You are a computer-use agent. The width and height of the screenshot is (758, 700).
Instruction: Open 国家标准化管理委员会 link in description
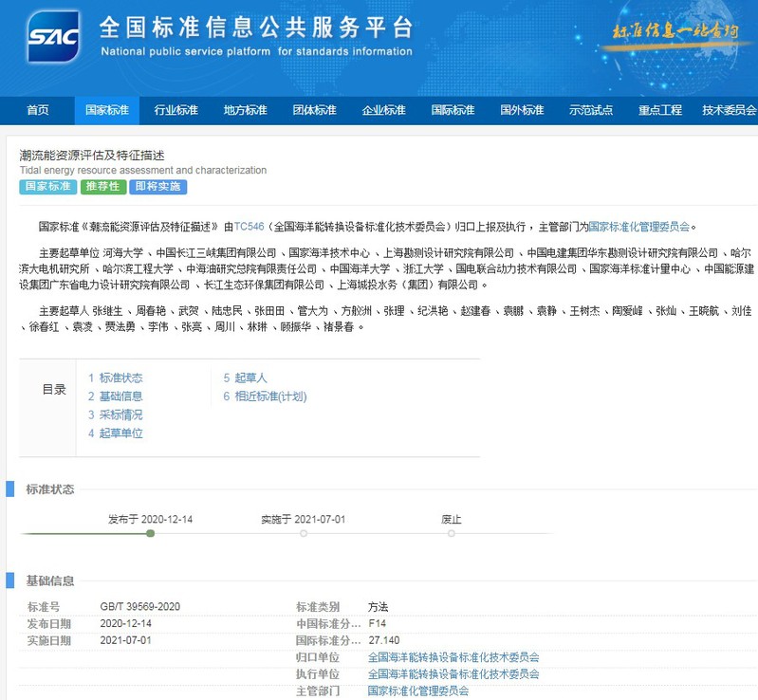[x=640, y=227]
